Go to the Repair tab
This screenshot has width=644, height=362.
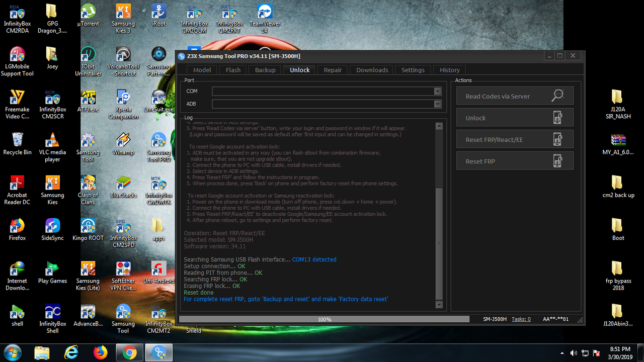(333, 70)
